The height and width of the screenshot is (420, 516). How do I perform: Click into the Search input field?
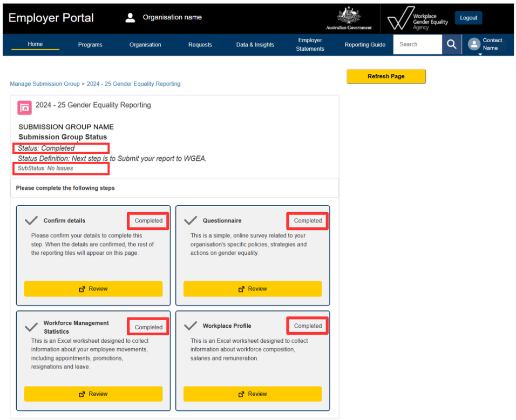click(x=417, y=45)
